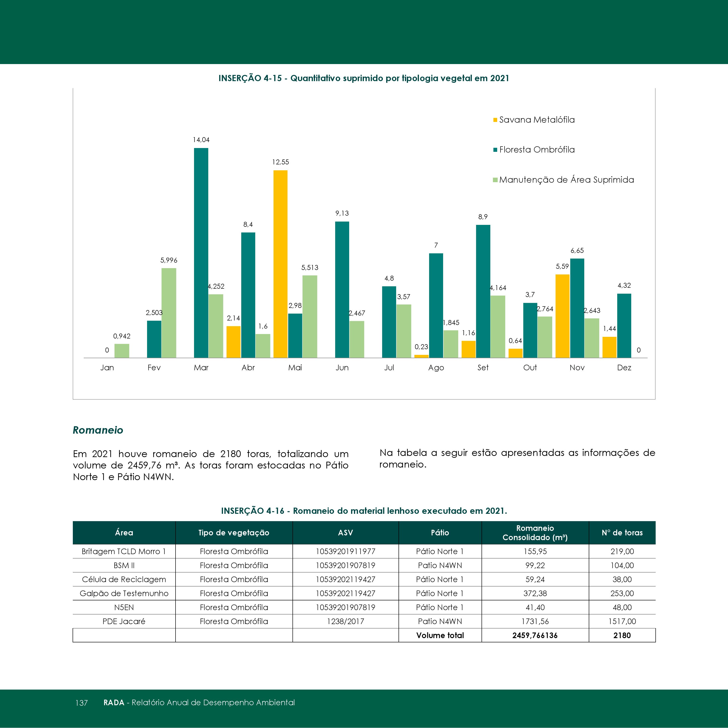Screen dimensions: 728x728
Task: Click the total value 2459,766136
Action: click(x=535, y=635)
